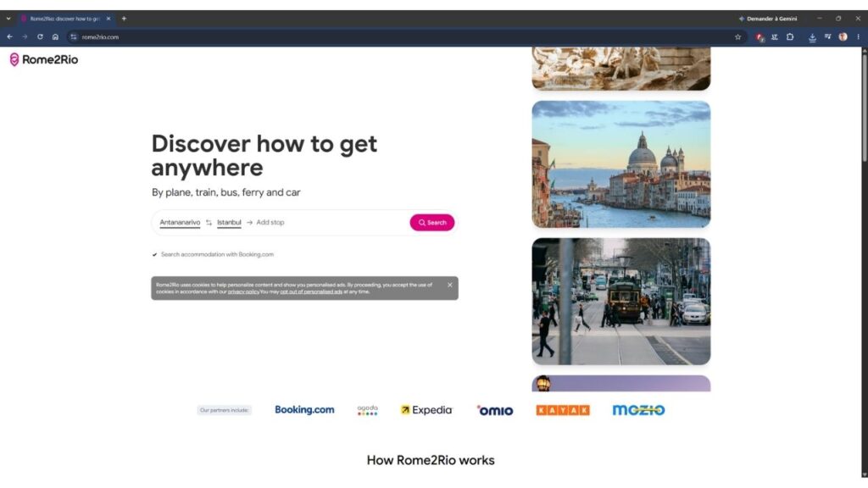The height and width of the screenshot is (488, 868).
Task: Expand the tab search dropdown
Action: (8, 19)
